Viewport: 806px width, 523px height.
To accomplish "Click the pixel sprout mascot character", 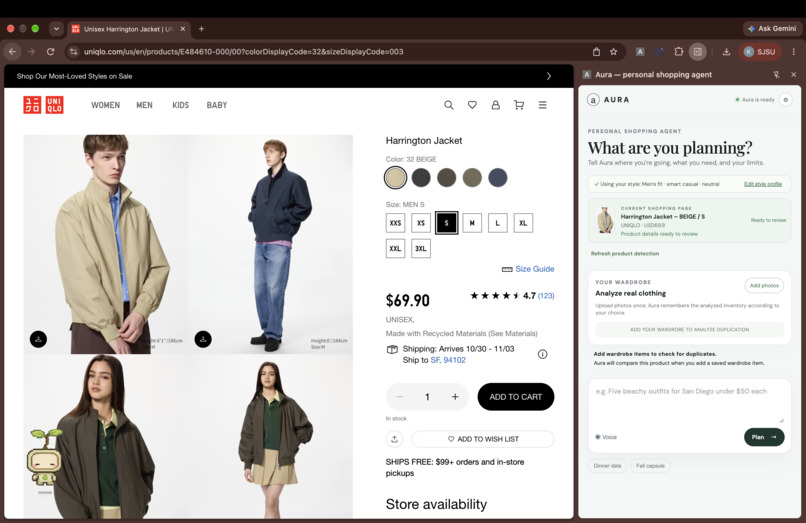I will [44, 458].
